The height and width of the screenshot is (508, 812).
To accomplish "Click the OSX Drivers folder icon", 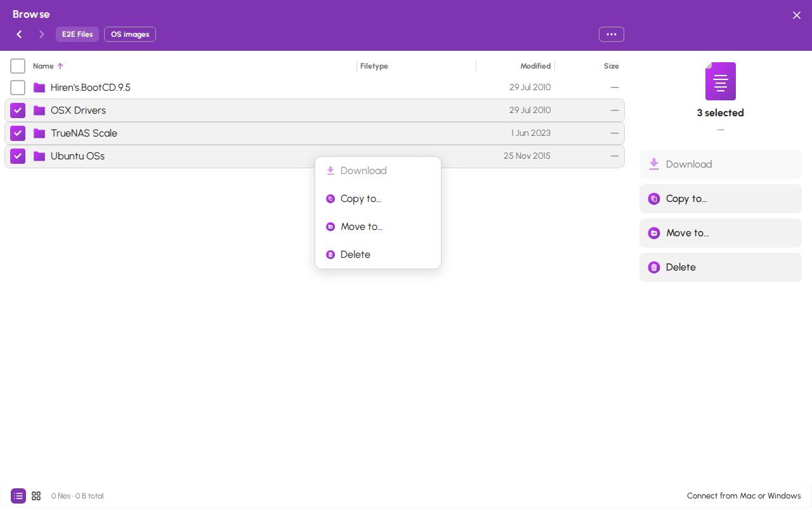I will tap(39, 110).
